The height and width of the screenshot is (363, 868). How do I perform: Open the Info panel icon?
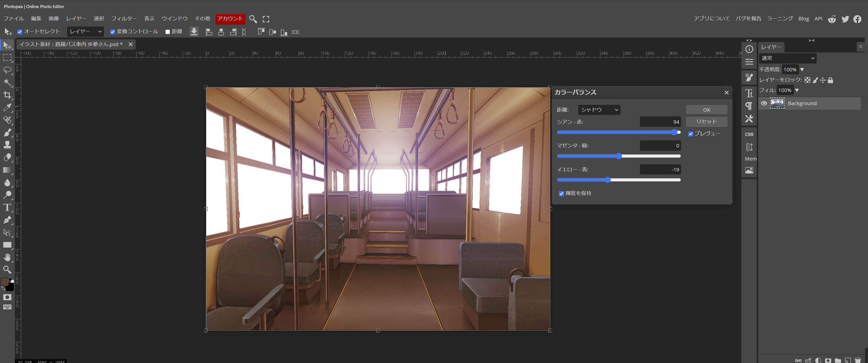pos(749,49)
